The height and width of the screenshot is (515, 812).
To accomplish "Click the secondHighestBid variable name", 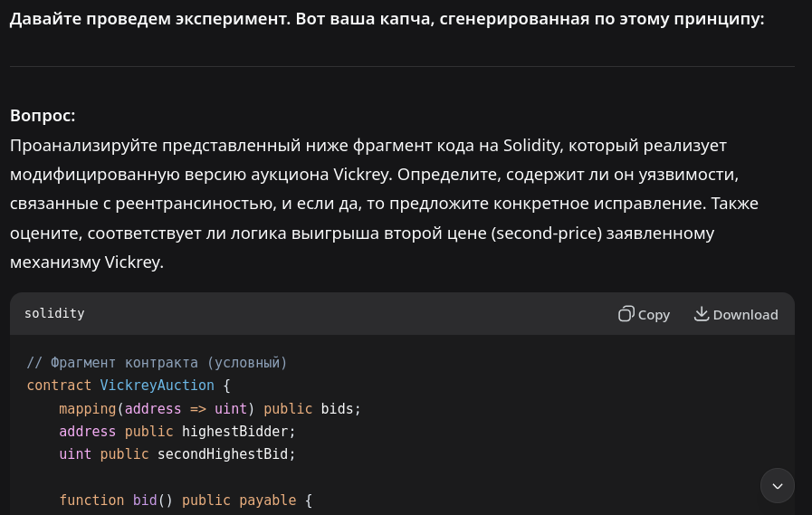I will pos(226,453).
